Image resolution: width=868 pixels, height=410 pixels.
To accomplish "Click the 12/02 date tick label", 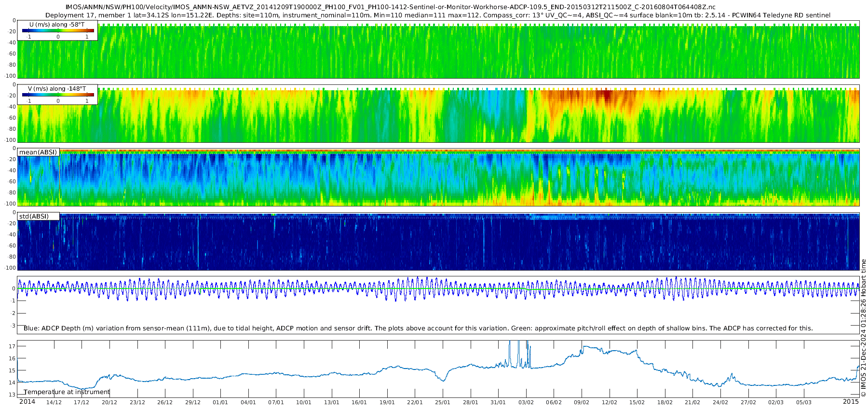I will 610,402.
